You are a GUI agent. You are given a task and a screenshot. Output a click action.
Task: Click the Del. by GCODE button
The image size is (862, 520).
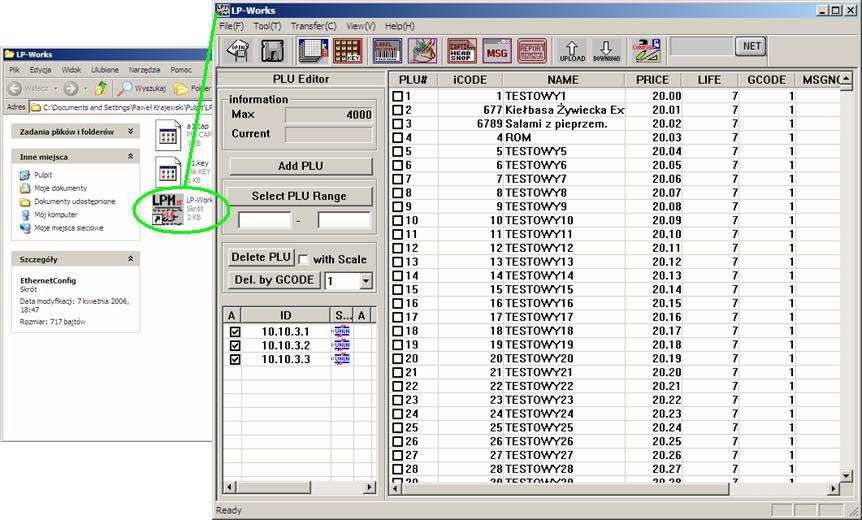point(274,280)
